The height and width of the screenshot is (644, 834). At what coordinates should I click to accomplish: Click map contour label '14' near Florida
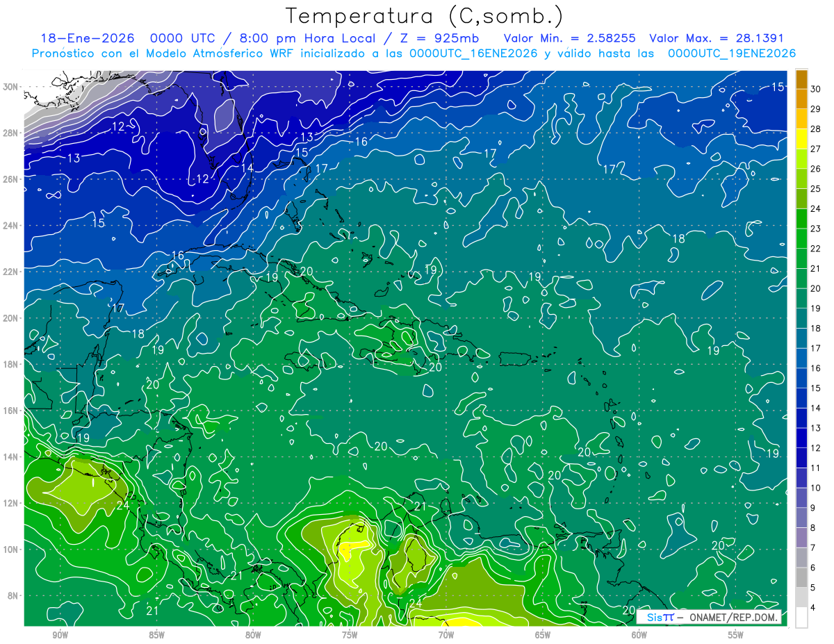click(x=247, y=168)
